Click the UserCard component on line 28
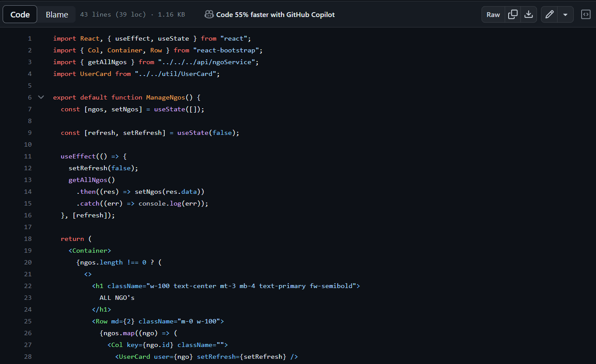Image resolution: width=596 pixels, height=364 pixels. [135, 357]
